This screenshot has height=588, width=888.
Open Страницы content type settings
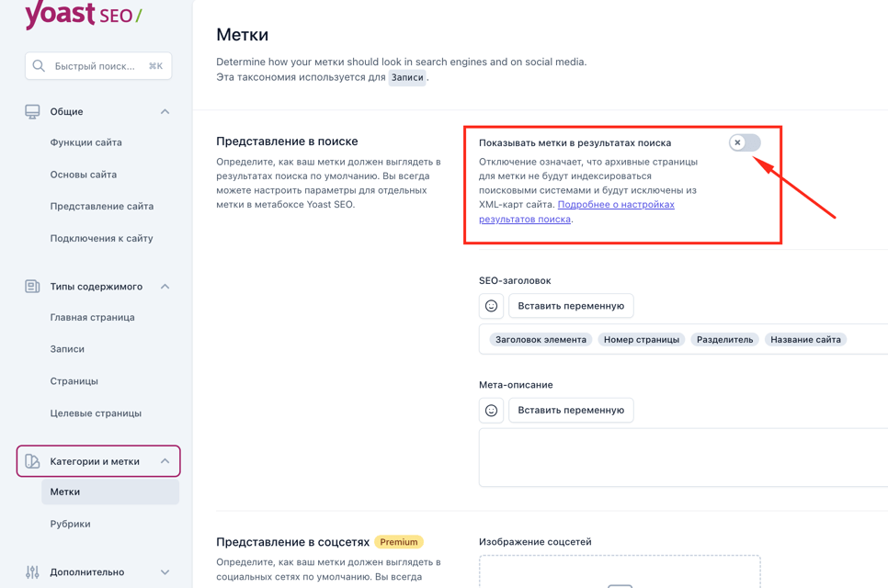74,381
